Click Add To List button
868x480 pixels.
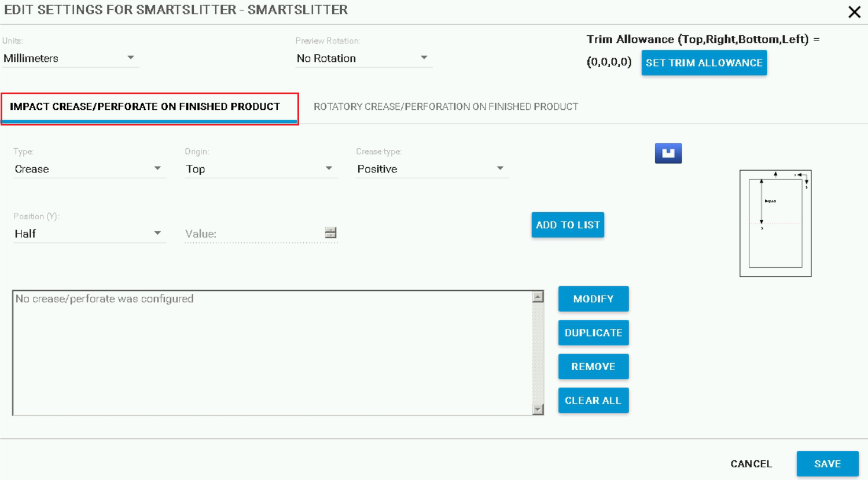(568, 225)
